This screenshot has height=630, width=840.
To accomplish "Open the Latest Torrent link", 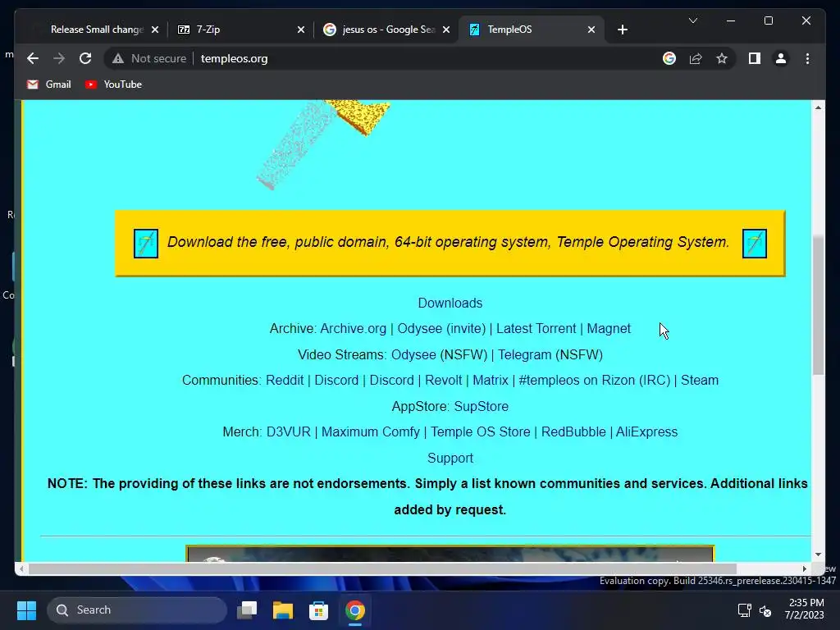I will 536,328.
